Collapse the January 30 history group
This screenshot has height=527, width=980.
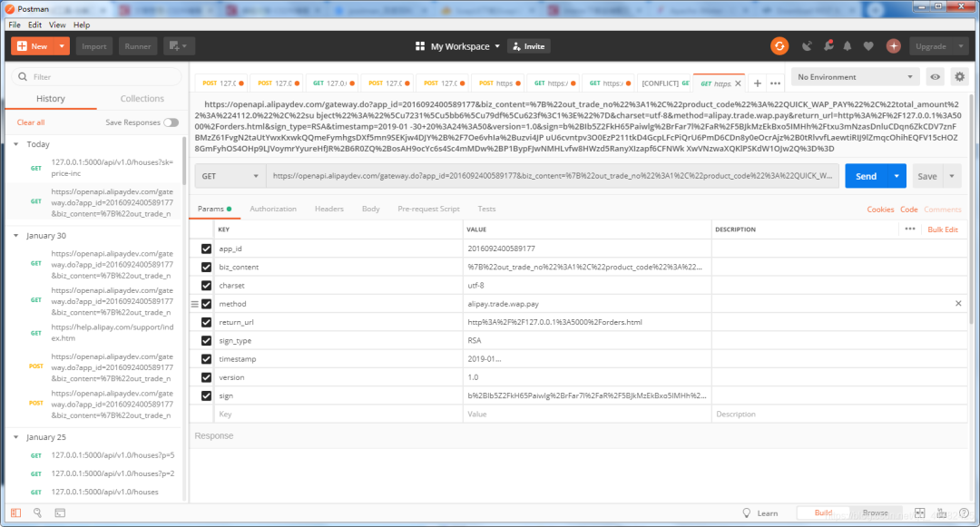point(16,236)
